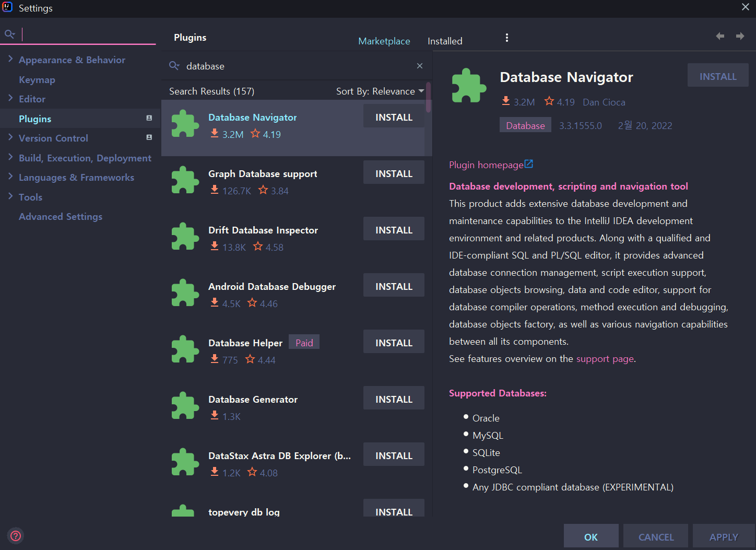Click the Dan Cioca vendor name
Screen dimensions: 756x550
[604, 102]
